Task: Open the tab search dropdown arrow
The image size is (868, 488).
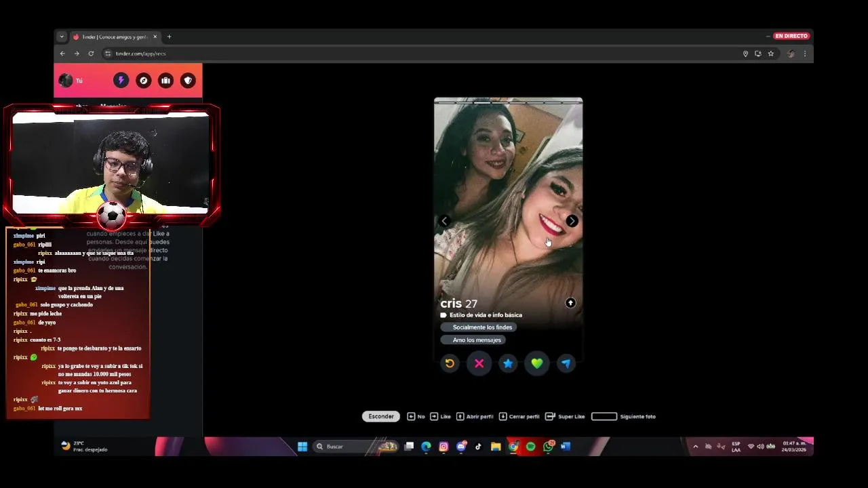Action: (x=62, y=37)
